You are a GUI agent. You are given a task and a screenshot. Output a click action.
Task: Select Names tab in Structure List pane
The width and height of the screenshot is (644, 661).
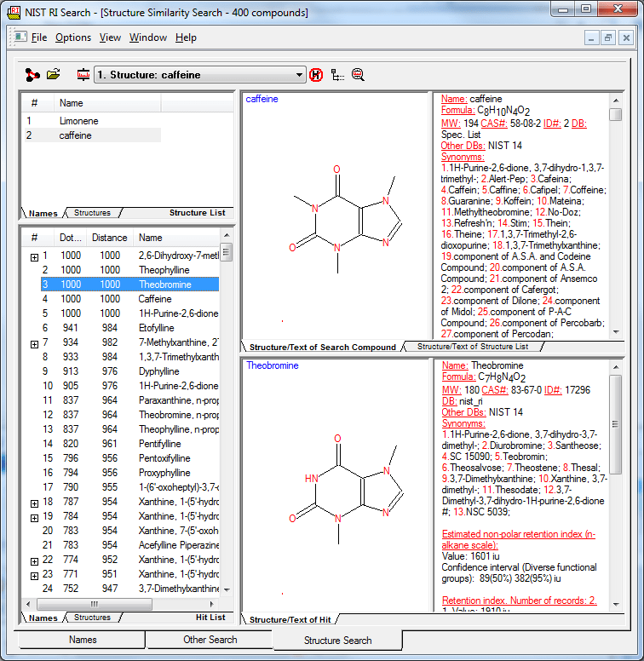(x=43, y=213)
